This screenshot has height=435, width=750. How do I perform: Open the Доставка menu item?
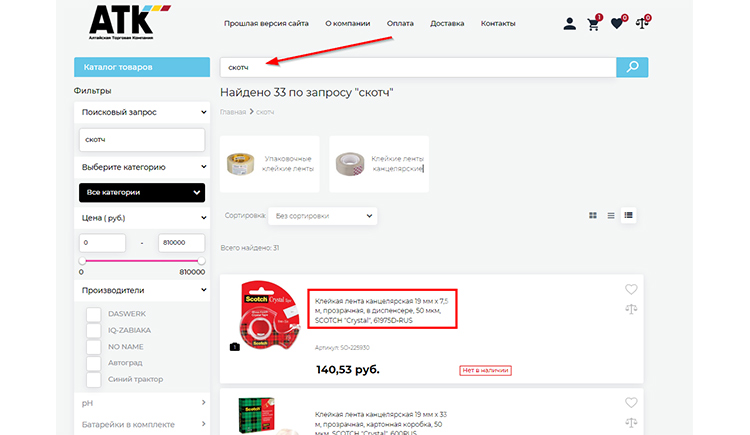(447, 23)
